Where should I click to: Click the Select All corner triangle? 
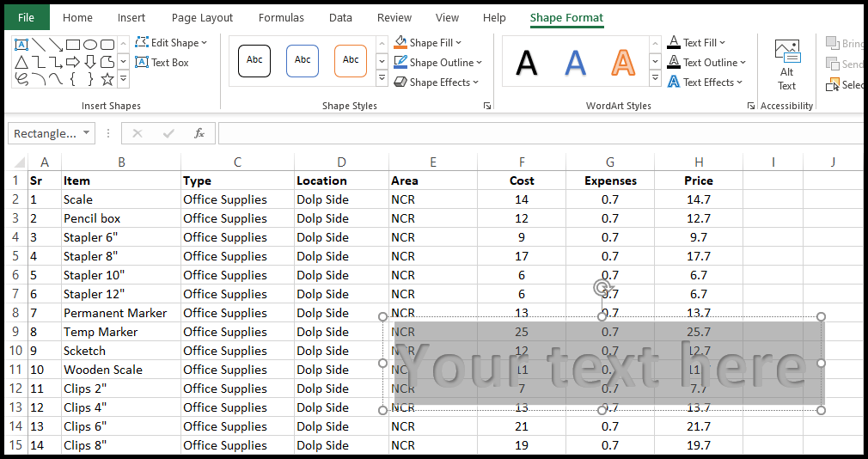pos(20,162)
